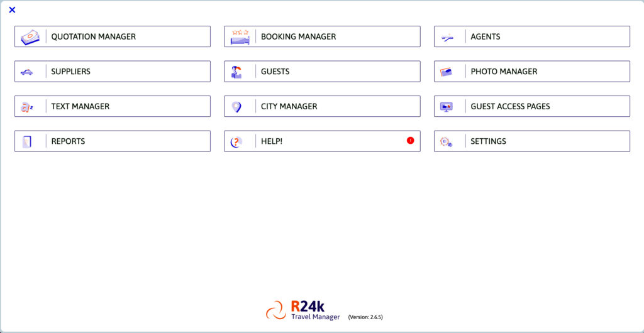Open the CITY MANAGER label
This screenshot has height=333, width=644.
pyautogui.click(x=289, y=107)
